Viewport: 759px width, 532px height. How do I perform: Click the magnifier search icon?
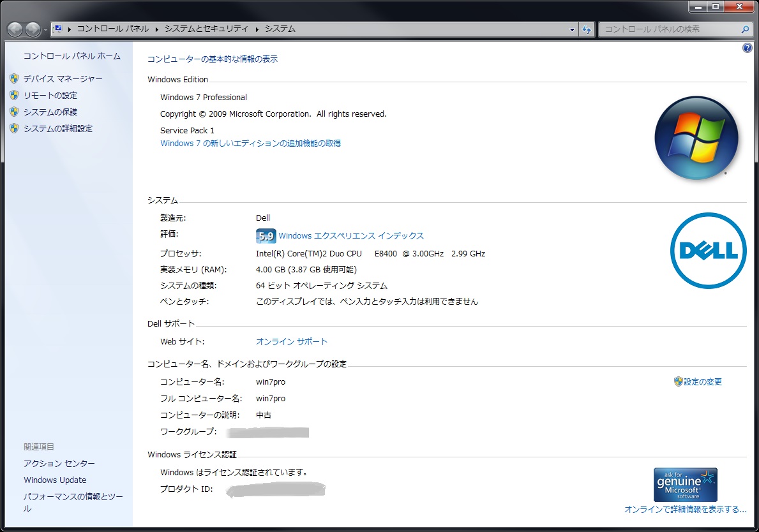point(745,29)
